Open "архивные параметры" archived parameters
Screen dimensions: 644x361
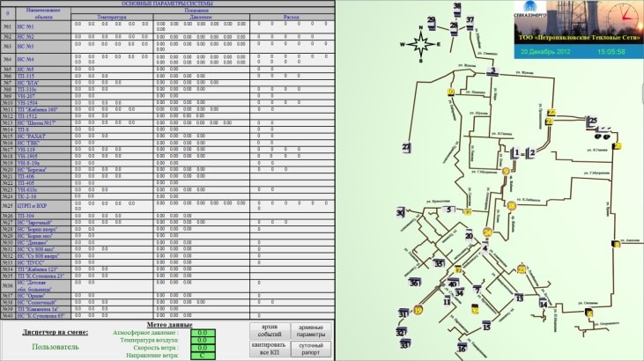pos(309,330)
